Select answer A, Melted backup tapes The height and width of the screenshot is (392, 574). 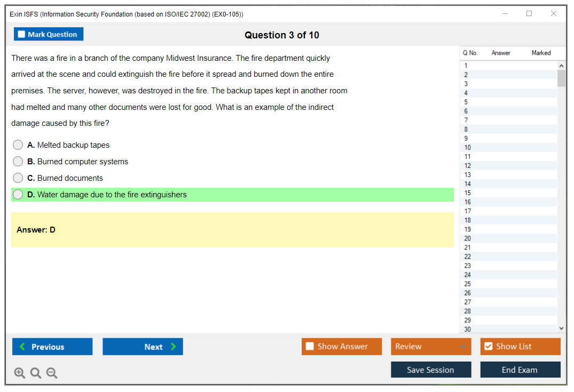(18, 145)
